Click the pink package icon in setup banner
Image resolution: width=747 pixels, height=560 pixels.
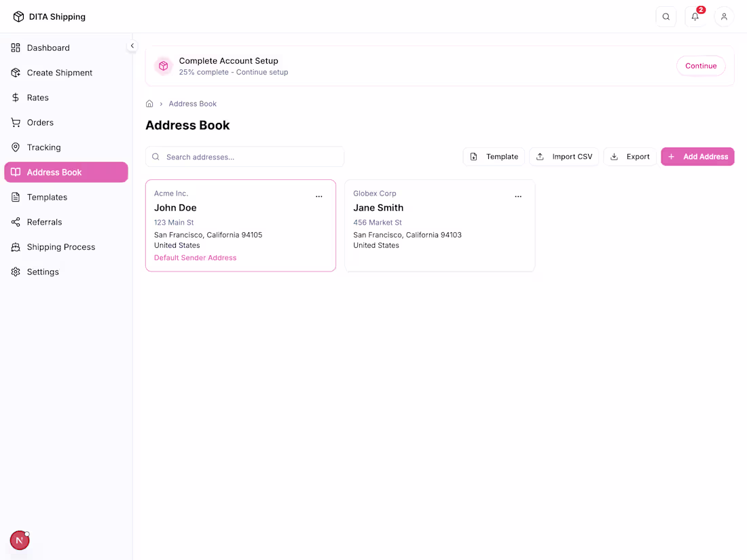point(164,66)
